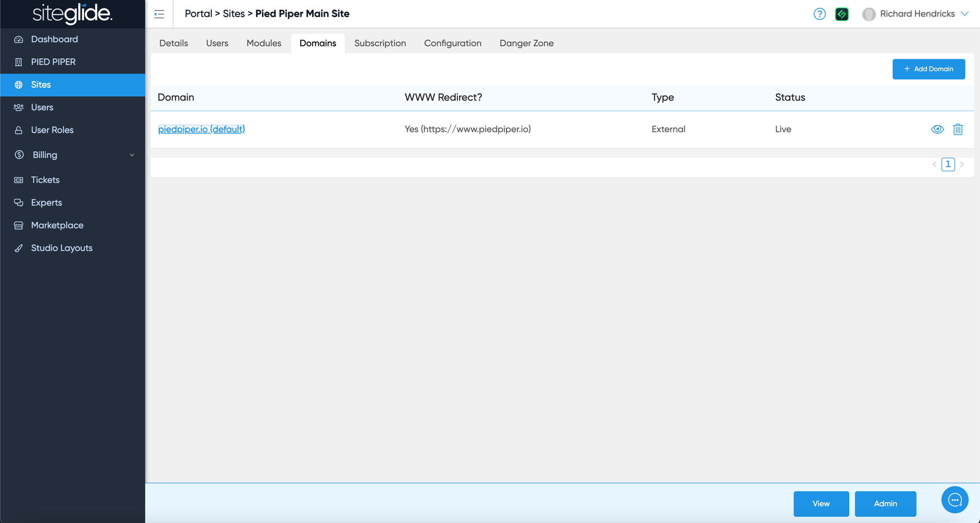This screenshot has height=523, width=980.
Task: Switch to the Modules tab
Action: point(264,43)
